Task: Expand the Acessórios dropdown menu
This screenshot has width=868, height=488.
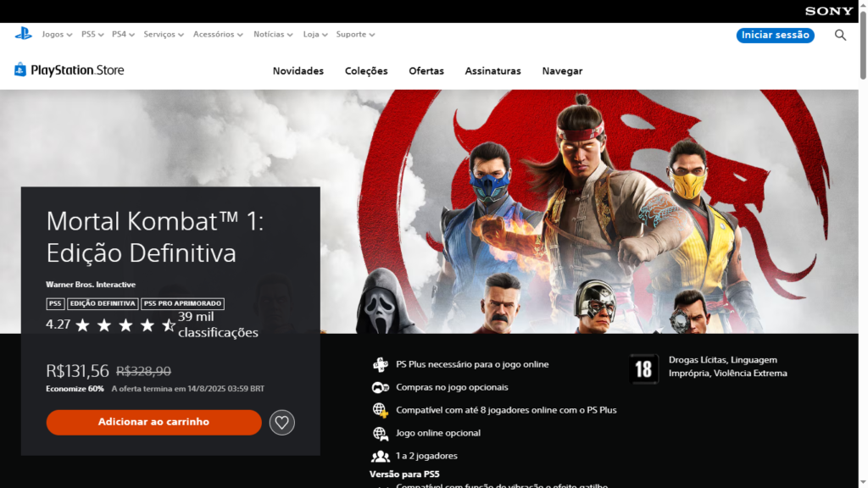Action: (x=218, y=34)
